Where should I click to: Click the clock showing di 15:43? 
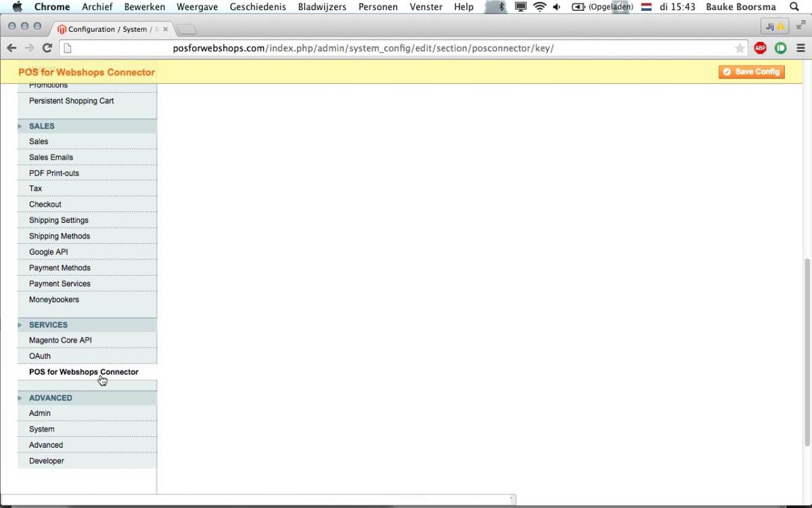click(677, 7)
